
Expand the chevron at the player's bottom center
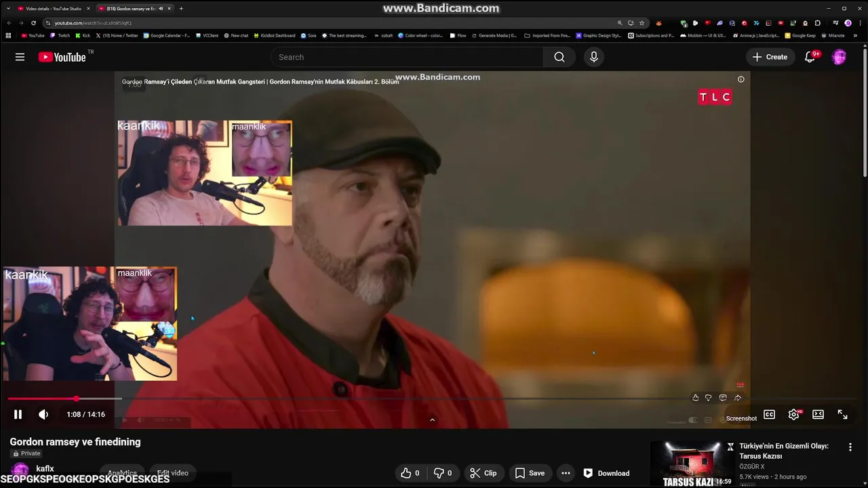(x=432, y=420)
